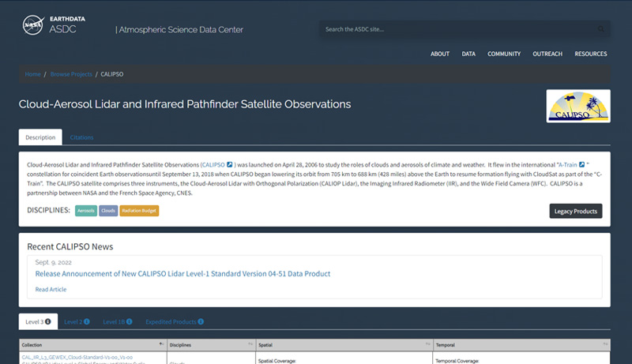
Task: Click info icon on Level 1B tab
Action: pyautogui.click(x=129, y=321)
